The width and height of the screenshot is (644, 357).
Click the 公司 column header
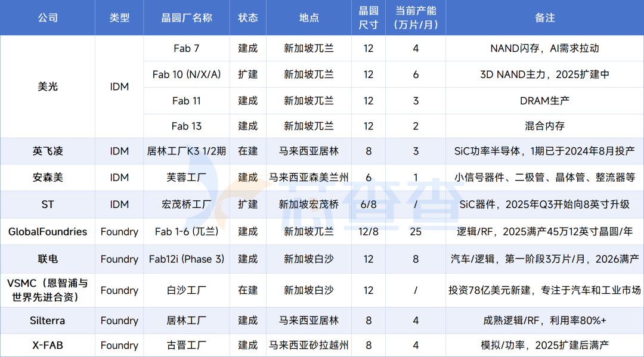click(48, 18)
